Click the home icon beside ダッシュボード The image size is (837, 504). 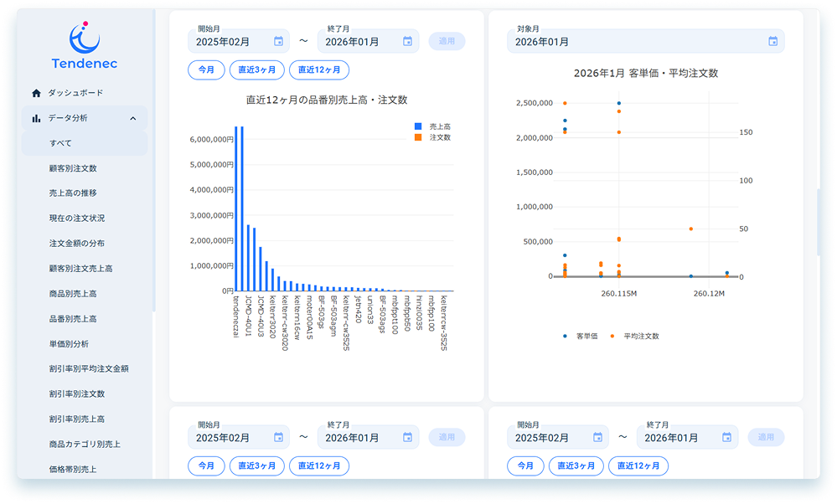pos(36,93)
